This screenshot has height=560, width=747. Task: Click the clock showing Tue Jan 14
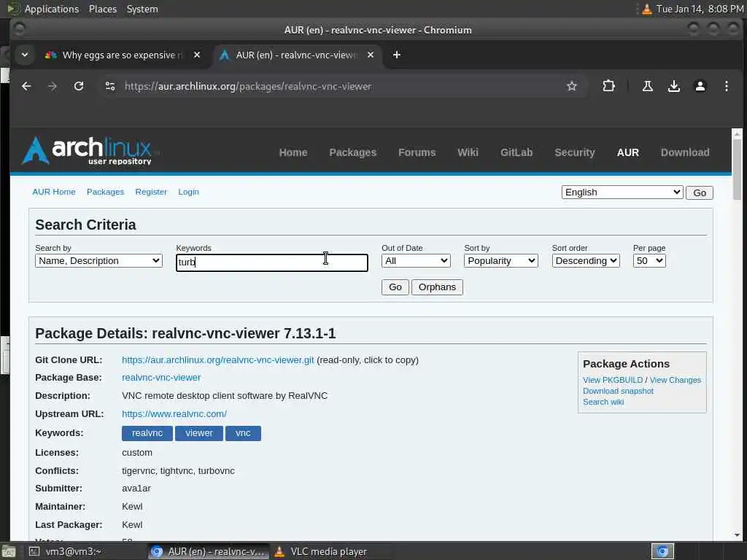700,9
